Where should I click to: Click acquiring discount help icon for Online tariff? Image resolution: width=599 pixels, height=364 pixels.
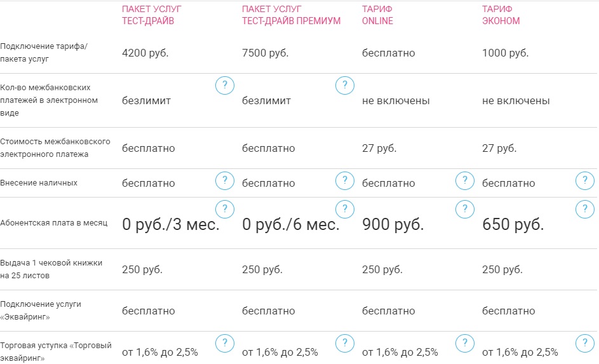(x=465, y=344)
